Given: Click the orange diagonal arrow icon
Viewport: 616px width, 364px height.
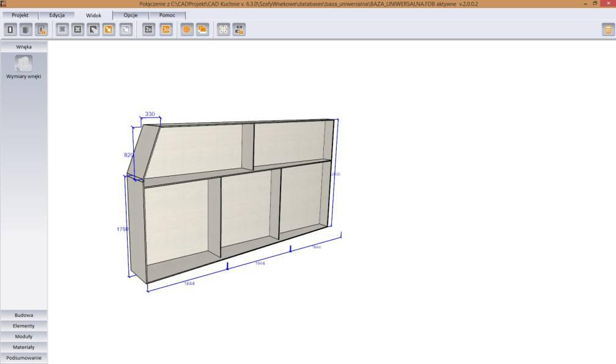Looking at the screenshot, I should pyautogui.click(x=108, y=29).
